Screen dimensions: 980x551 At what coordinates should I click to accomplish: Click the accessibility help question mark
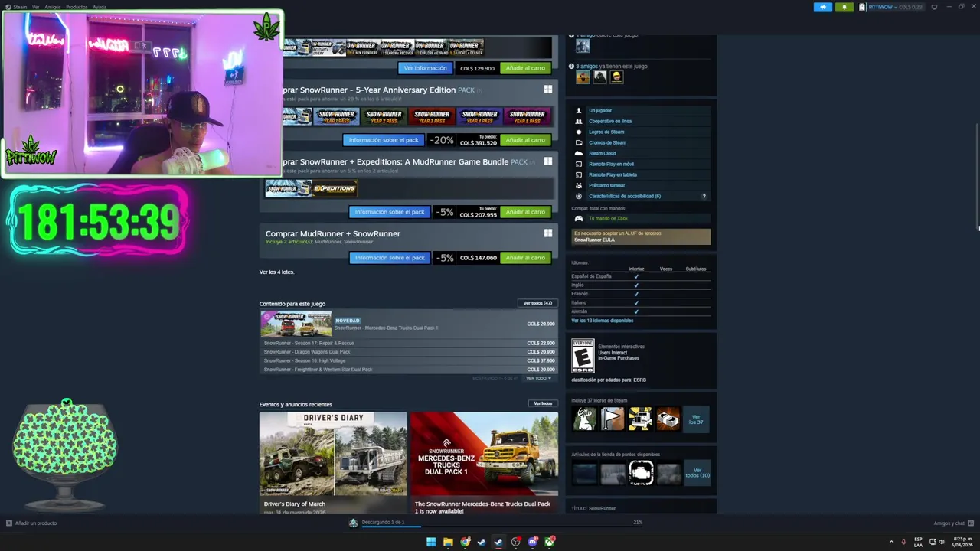pyautogui.click(x=704, y=196)
